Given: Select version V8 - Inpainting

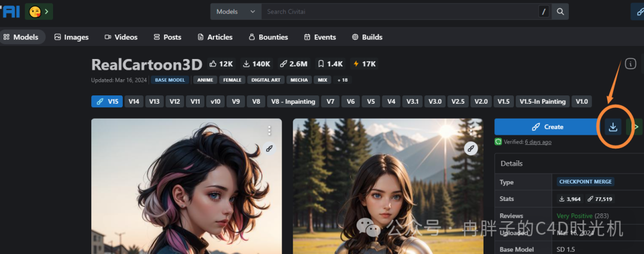Looking at the screenshot, I should (x=293, y=101).
